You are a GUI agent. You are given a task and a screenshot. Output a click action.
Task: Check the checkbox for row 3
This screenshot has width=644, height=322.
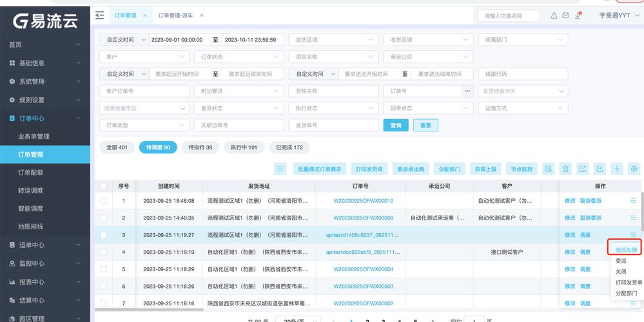104,234
